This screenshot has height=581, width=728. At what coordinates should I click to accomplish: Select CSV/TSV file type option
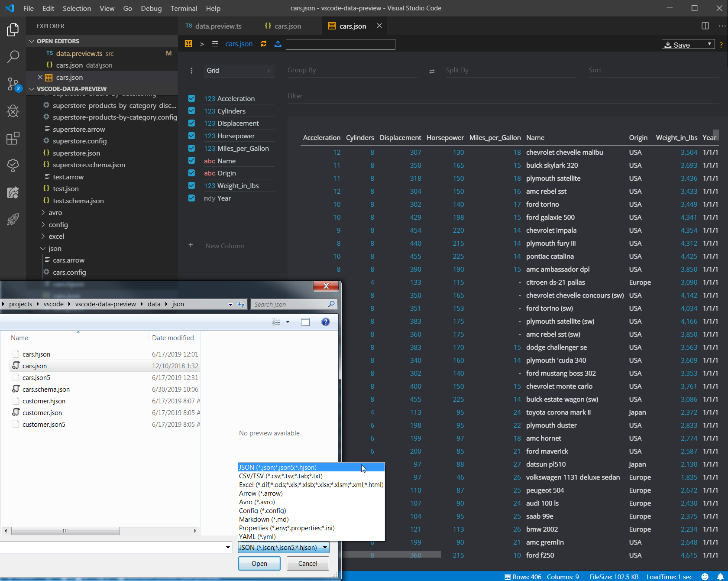tap(311, 476)
